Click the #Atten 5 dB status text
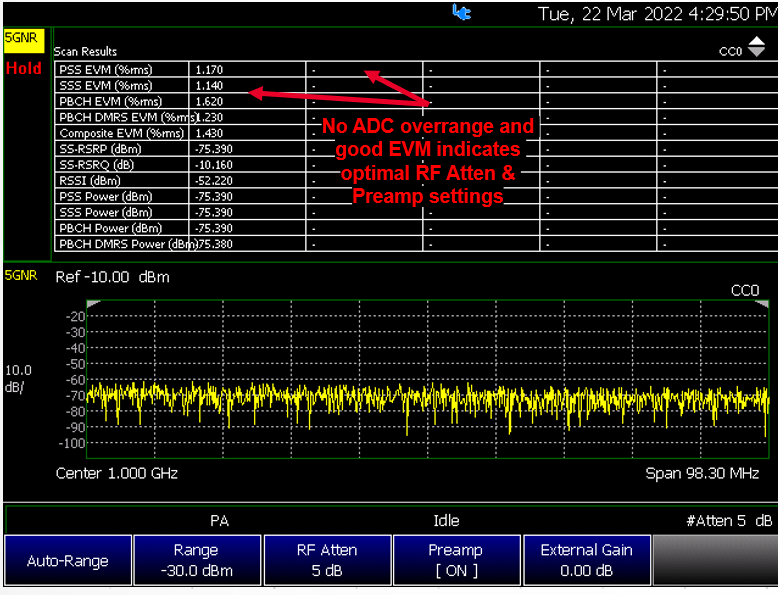The width and height of the screenshot is (778, 595). click(x=729, y=521)
